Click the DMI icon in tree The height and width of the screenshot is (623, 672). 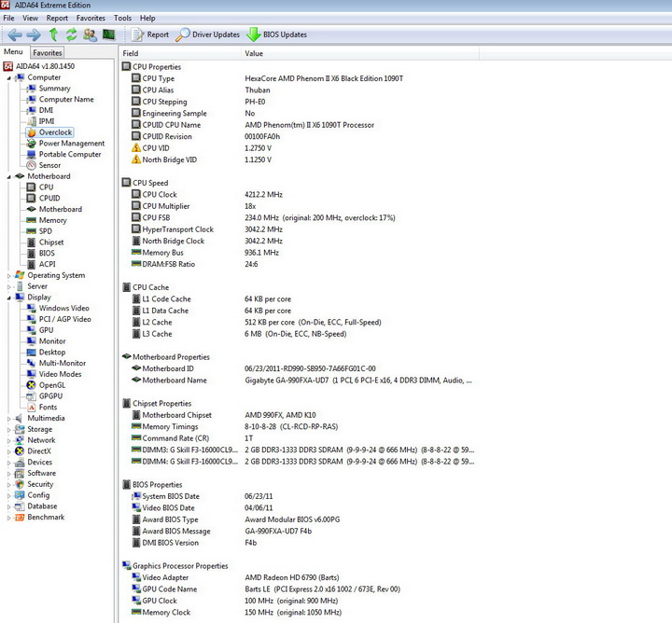point(31,110)
